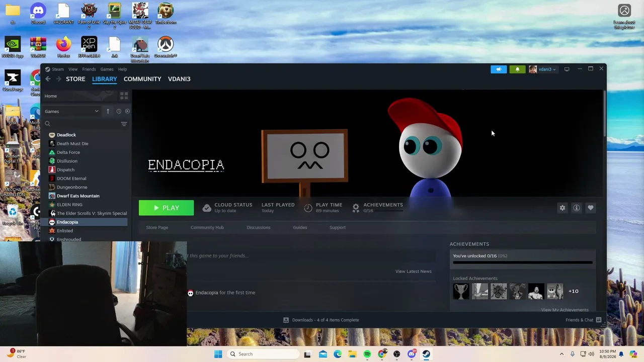Click achievements progress bar showing 0/16
The image size is (644, 362).
click(523, 262)
